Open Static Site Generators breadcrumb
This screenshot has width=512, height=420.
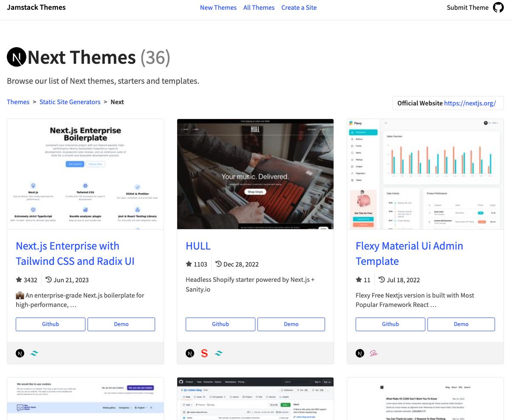pyautogui.click(x=70, y=102)
